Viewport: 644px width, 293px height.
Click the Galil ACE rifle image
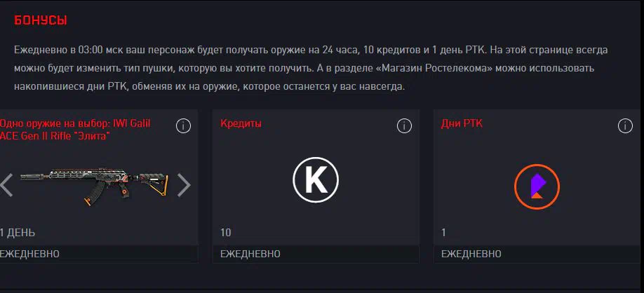[94, 186]
